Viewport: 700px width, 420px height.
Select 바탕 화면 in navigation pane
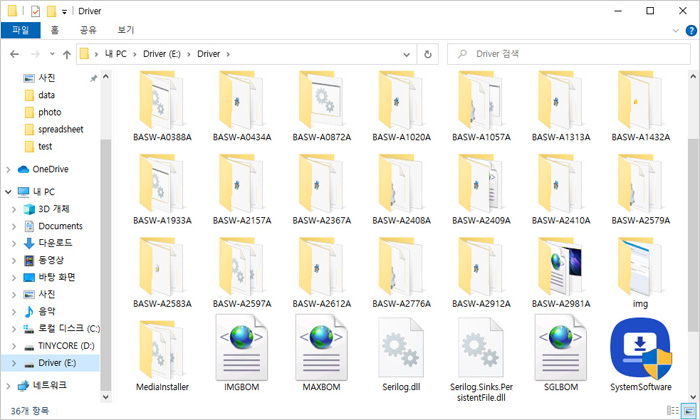(57, 277)
